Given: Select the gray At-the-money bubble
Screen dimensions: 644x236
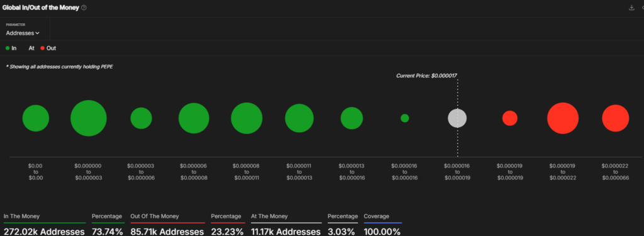Looking at the screenshot, I should [457, 118].
